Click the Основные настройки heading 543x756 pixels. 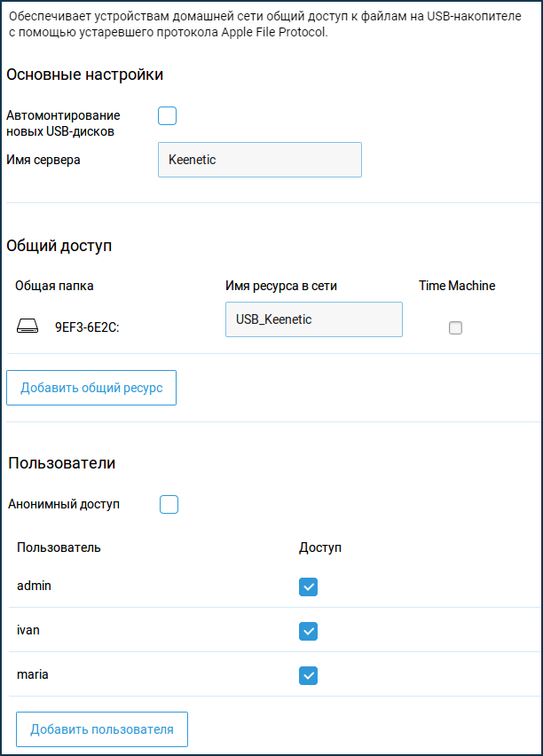click(x=84, y=75)
